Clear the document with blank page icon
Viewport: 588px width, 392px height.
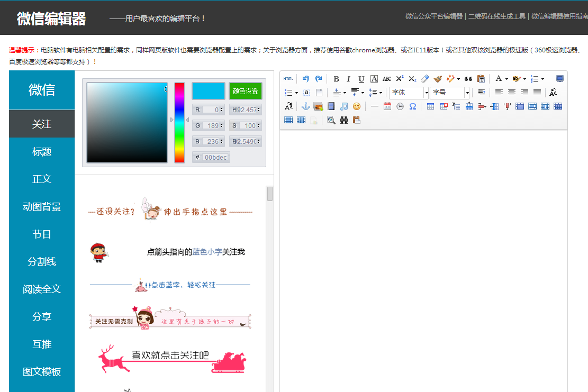[x=319, y=93]
